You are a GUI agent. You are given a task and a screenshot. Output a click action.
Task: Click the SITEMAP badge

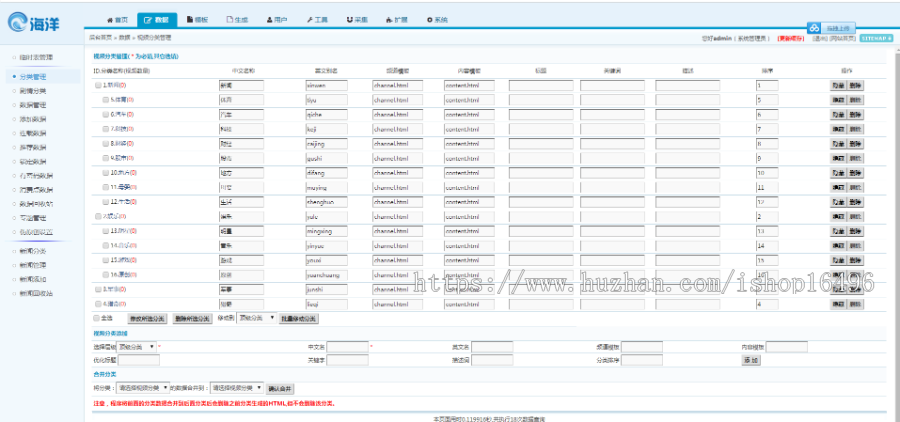click(876, 38)
